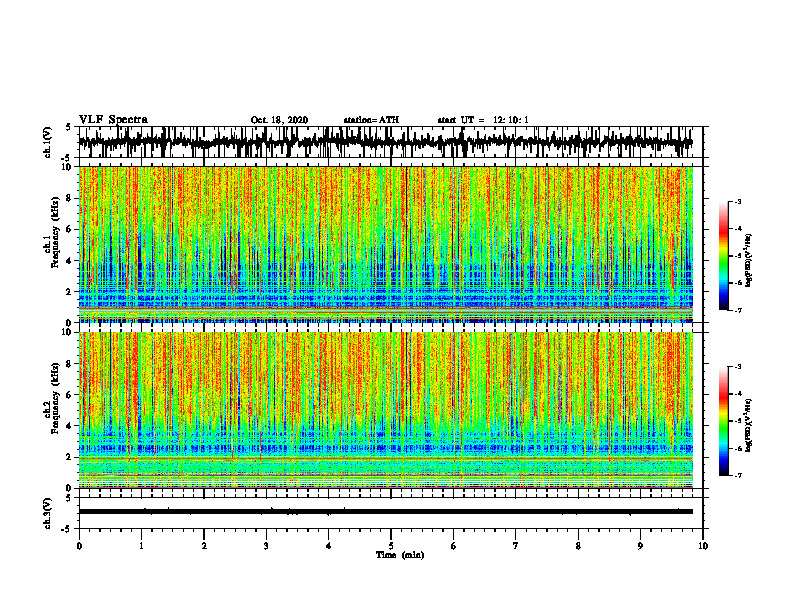Click the ch.3 voltage waveform trace

[x=385, y=512]
